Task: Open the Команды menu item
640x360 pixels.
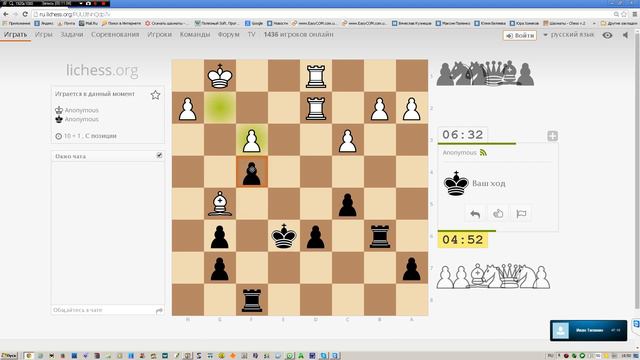Action: click(195, 35)
